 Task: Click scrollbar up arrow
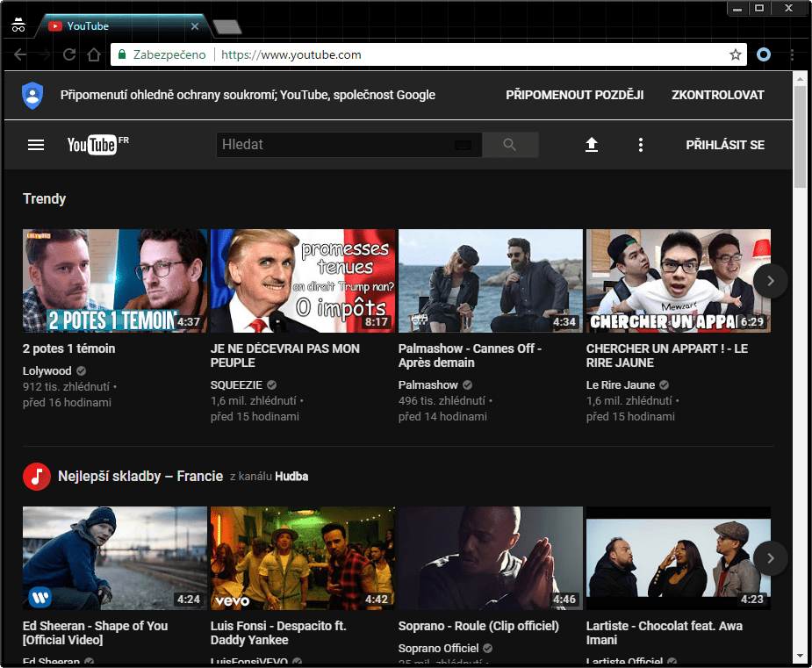pos(800,79)
